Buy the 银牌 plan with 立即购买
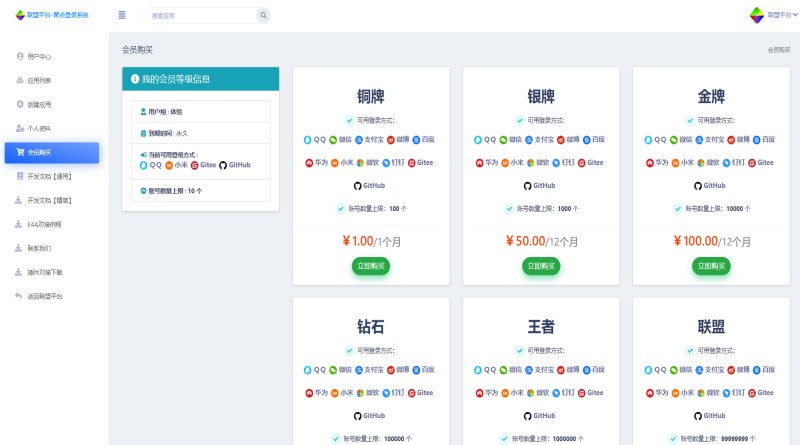 point(541,266)
